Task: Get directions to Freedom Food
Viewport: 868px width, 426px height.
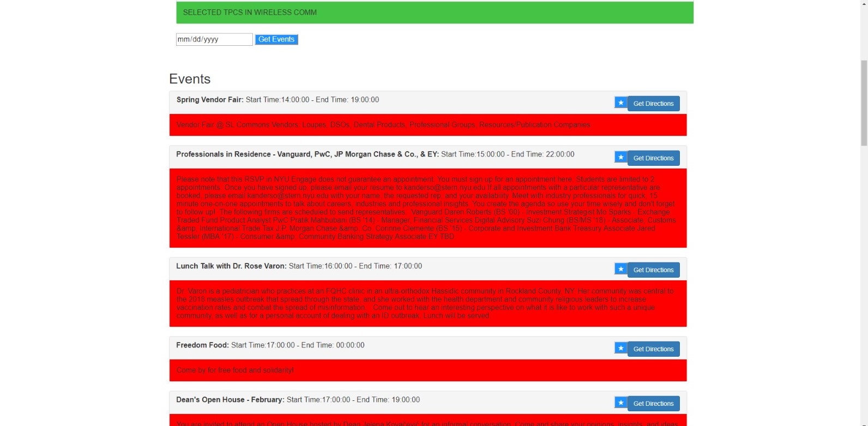Action: click(653, 349)
